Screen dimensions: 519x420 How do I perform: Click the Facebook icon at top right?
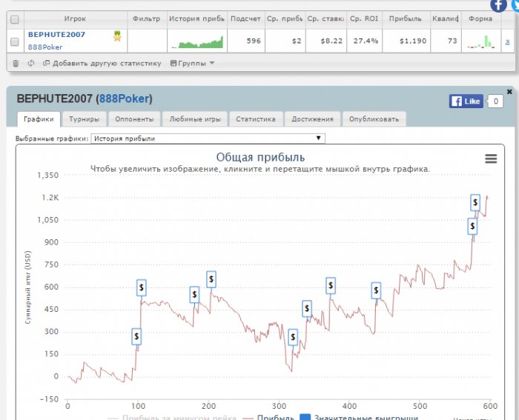499,4
